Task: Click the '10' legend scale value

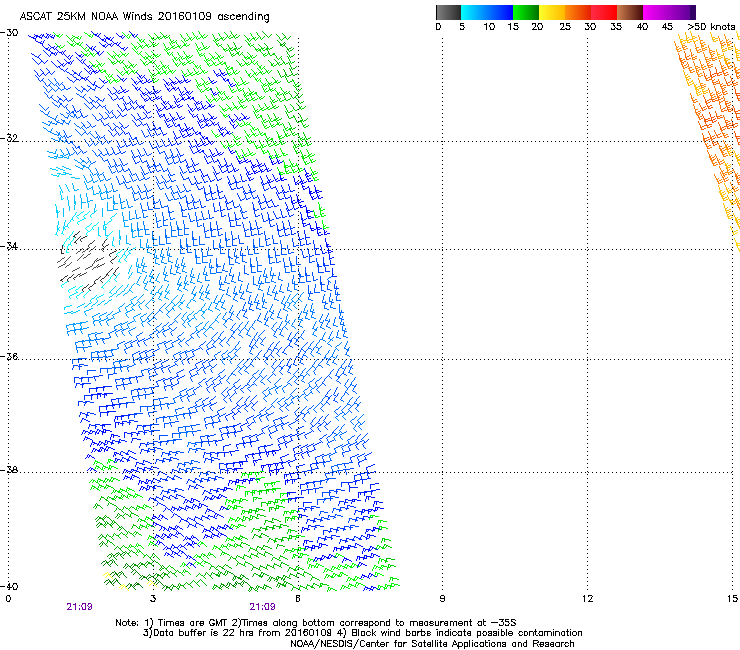Action: pyautogui.click(x=489, y=26)
